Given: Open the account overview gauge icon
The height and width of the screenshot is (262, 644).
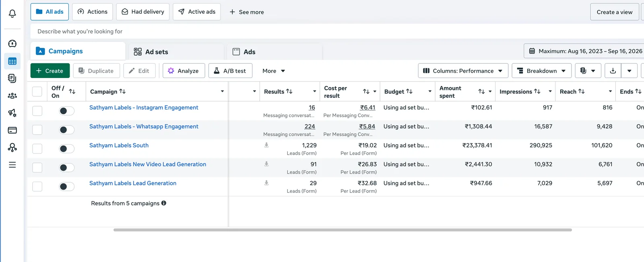Looking at the screenshot, I should [x=12, y=43].
